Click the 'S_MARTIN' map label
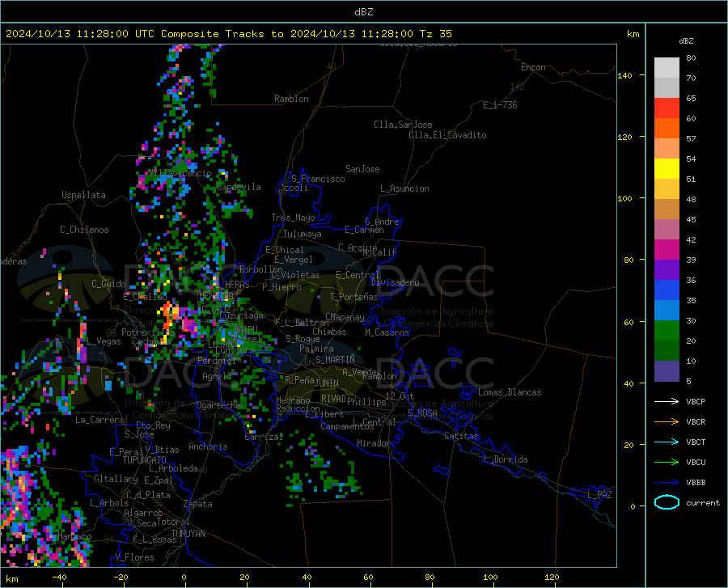Image resolution: width=728 pixels, height=588 pixels. tap(335, 360)
